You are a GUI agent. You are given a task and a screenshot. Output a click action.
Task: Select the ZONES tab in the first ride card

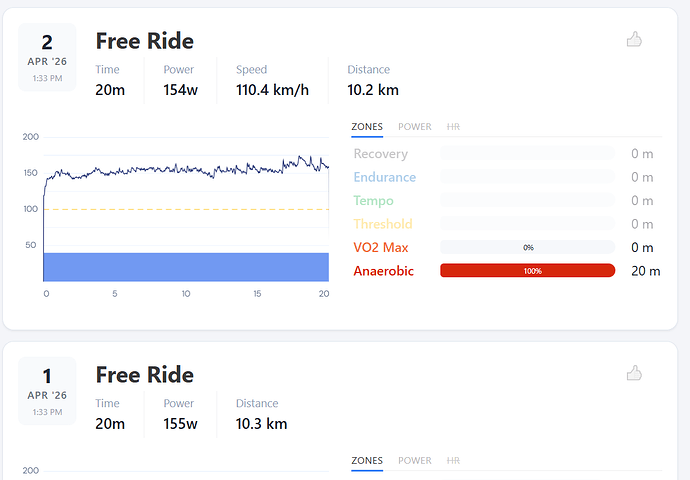[x=367, y=127]
